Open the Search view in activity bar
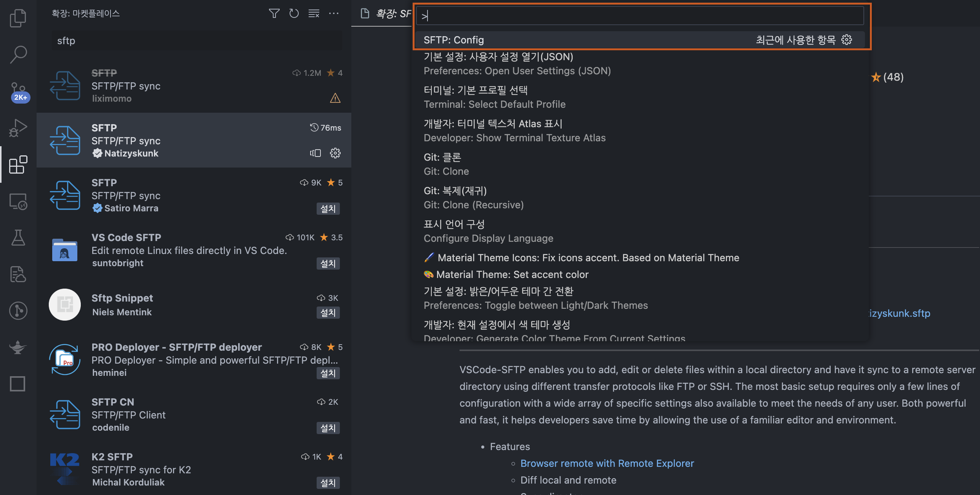 click(18, 54)
